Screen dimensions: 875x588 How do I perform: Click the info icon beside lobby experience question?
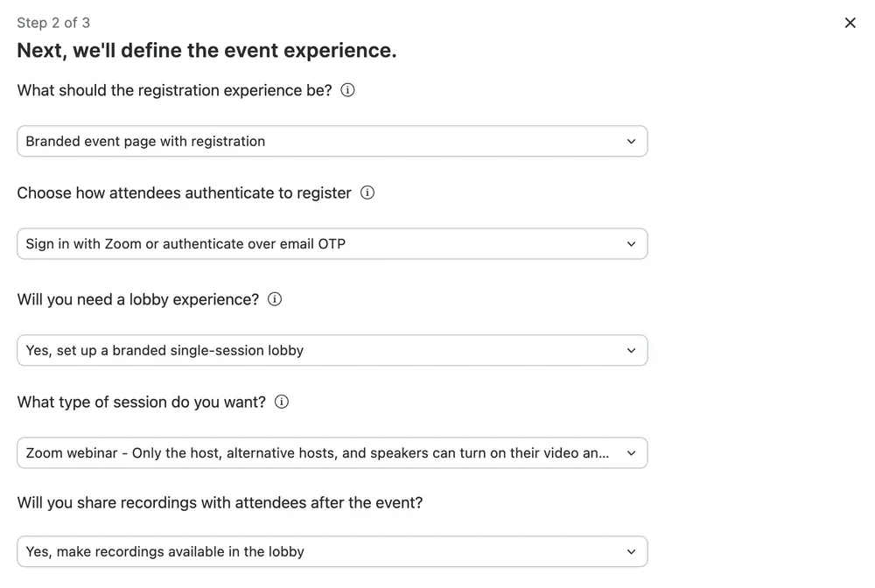pos(274,299)
